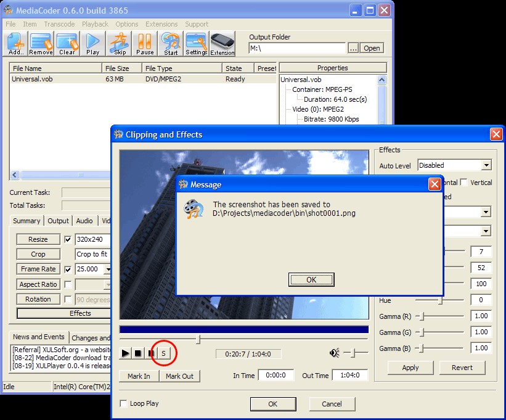Viewport: 506px width, 420px height.
Task: Pause transcoding with the Pause icon
Action: 145,43
